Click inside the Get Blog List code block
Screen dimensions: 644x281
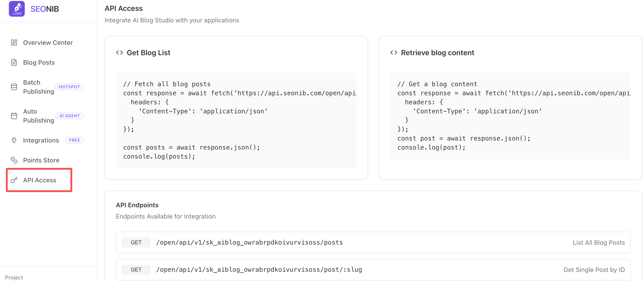236,120
